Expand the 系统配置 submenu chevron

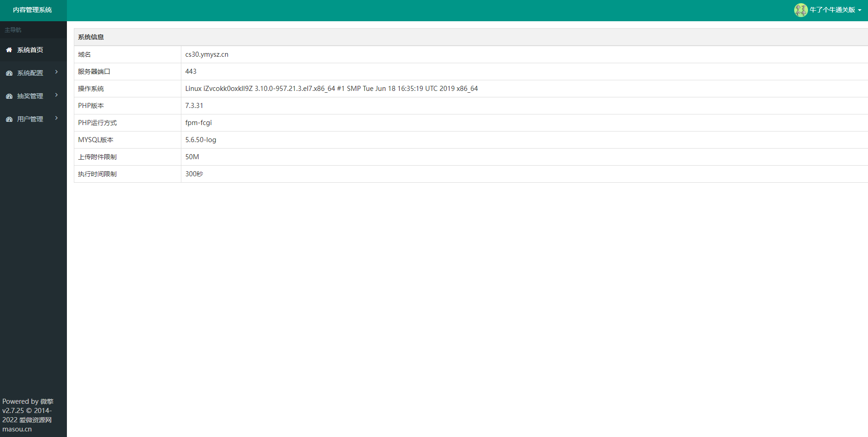[x=56, y=72]
